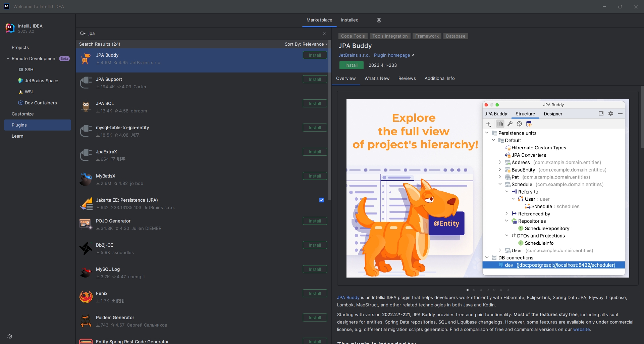Install JPA Support from the list
The height and width of the screenshot is (344, 644).
(x=315, y=79)
